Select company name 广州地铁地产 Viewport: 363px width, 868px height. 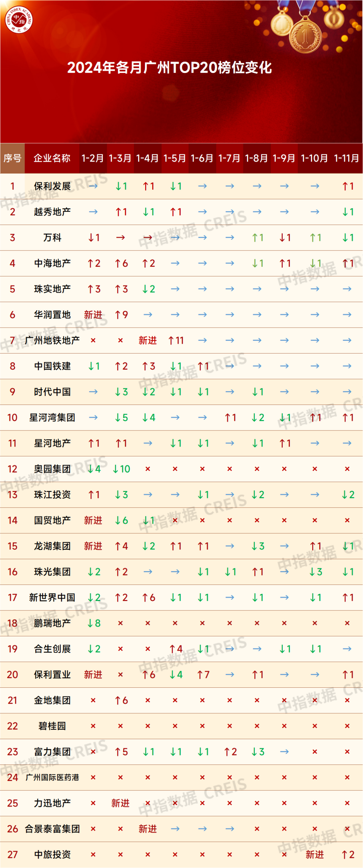(x=52, y=340)
